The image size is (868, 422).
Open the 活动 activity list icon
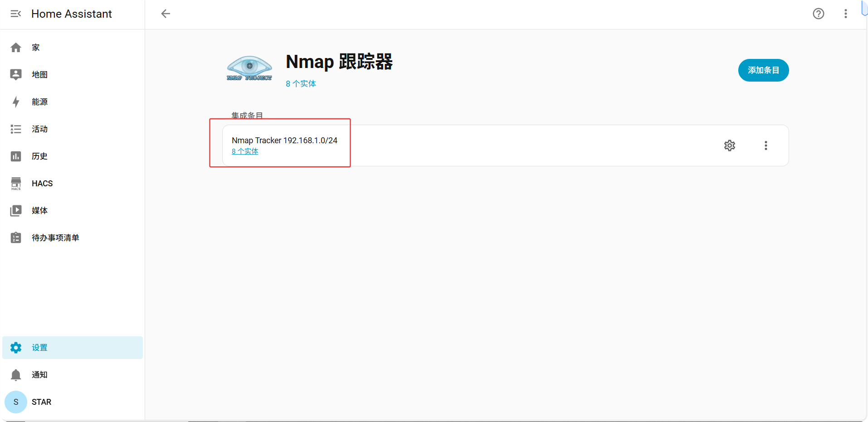(x=16, y=129)
